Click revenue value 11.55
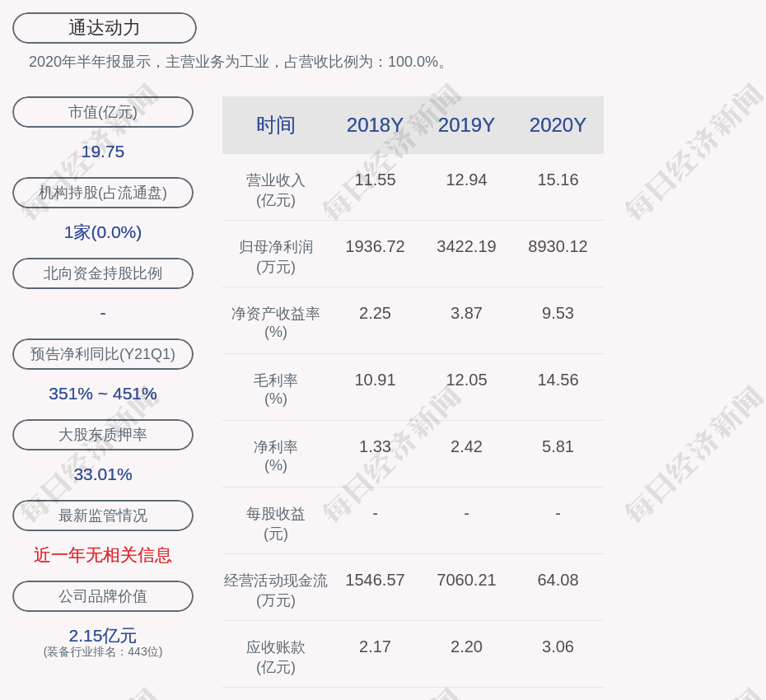 click(x=375, y=180)
